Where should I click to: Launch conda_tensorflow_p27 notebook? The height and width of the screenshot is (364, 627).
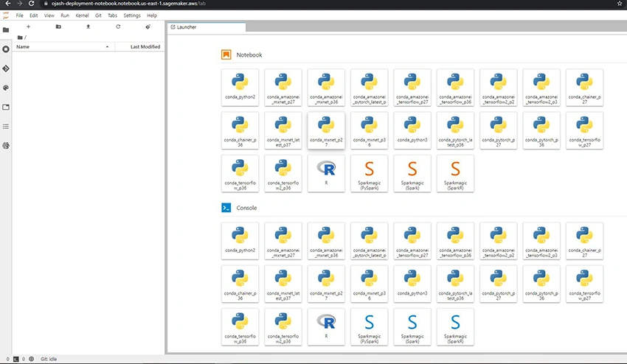point(585,130)
